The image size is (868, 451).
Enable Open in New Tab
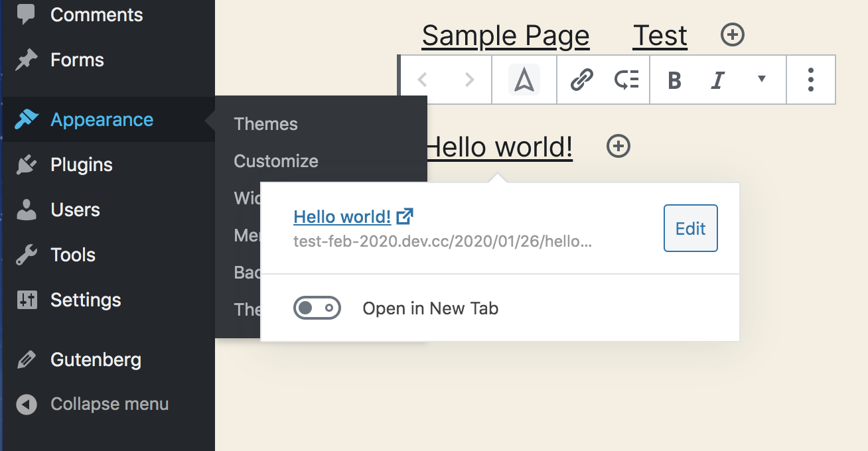click(x=317, y=308)
